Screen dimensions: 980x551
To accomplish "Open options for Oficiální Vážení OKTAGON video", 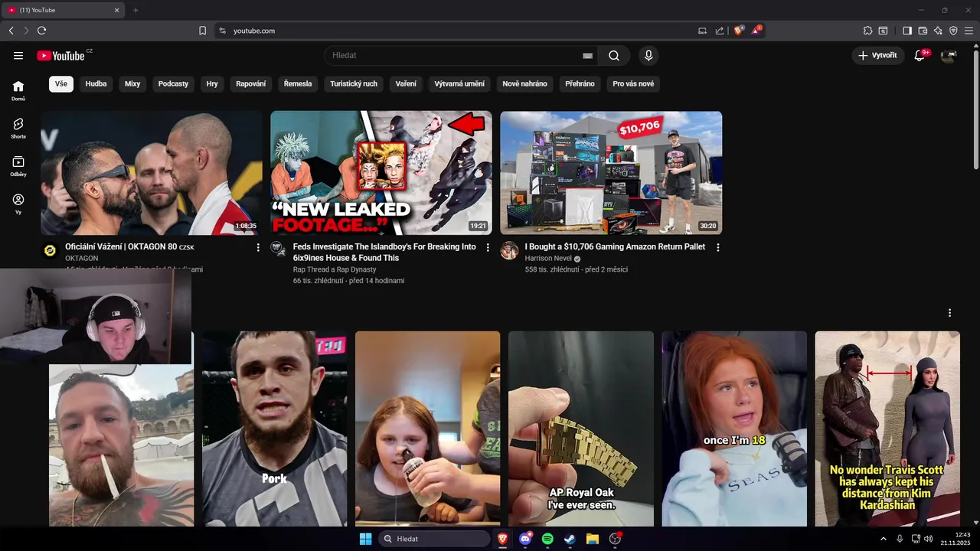I will [x=258, y=247].
